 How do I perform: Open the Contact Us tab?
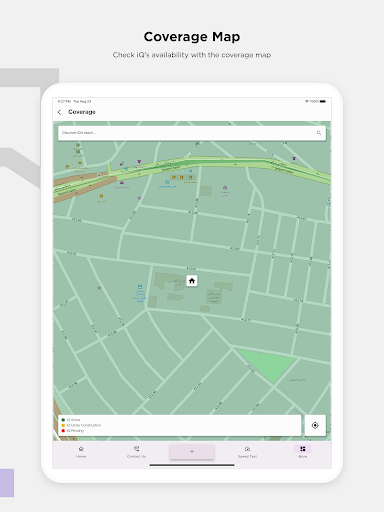tap(136, 452)
